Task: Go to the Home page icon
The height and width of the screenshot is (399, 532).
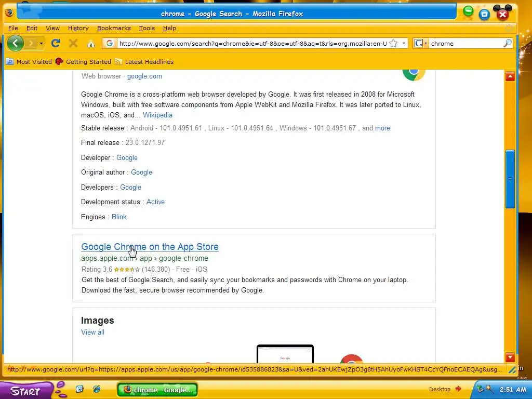Action: click(x=90, y=44)
